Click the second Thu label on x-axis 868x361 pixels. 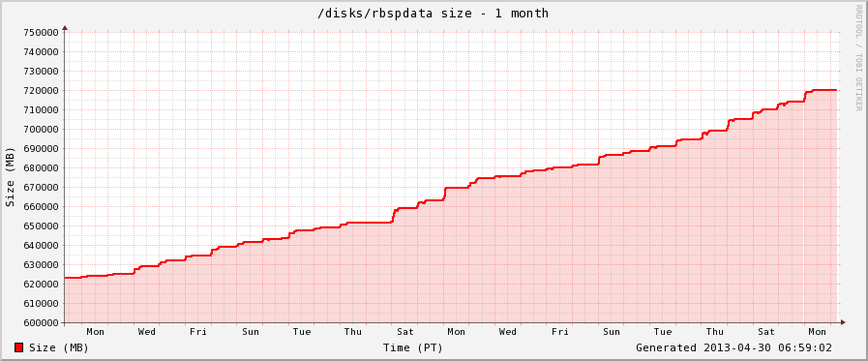(715, 332)
